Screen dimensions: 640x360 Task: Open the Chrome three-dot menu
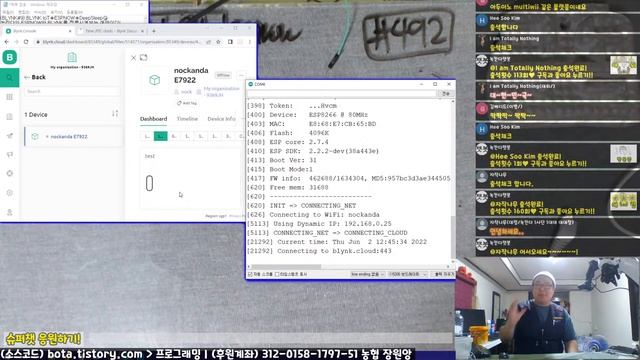[250, 42]
